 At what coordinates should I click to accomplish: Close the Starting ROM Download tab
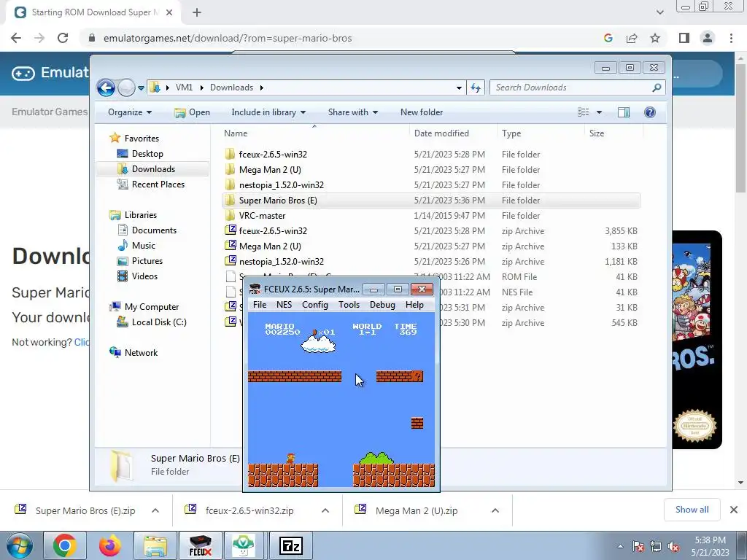click(169, 13)
